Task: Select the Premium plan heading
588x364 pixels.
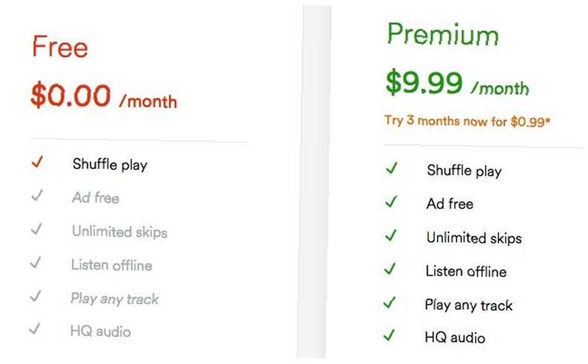Action: [x=443, y=34]
